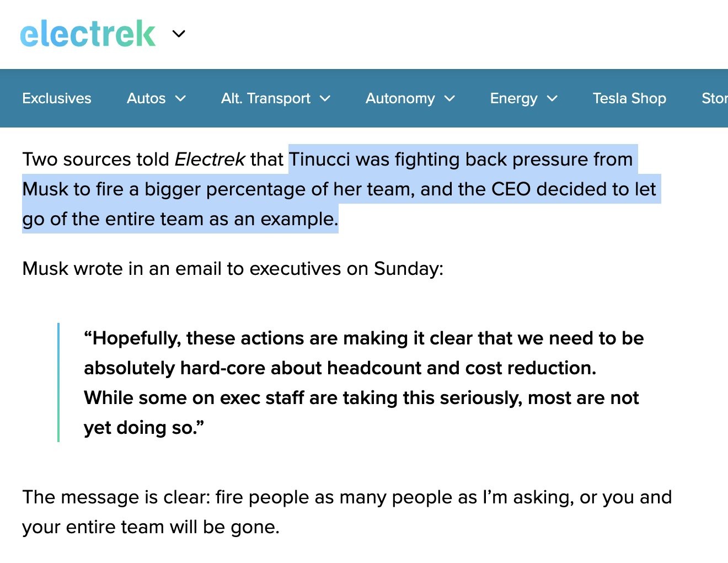Click the "Two sources told" opening words
This screenshot has width=728, height=563.
pos(95,160)
